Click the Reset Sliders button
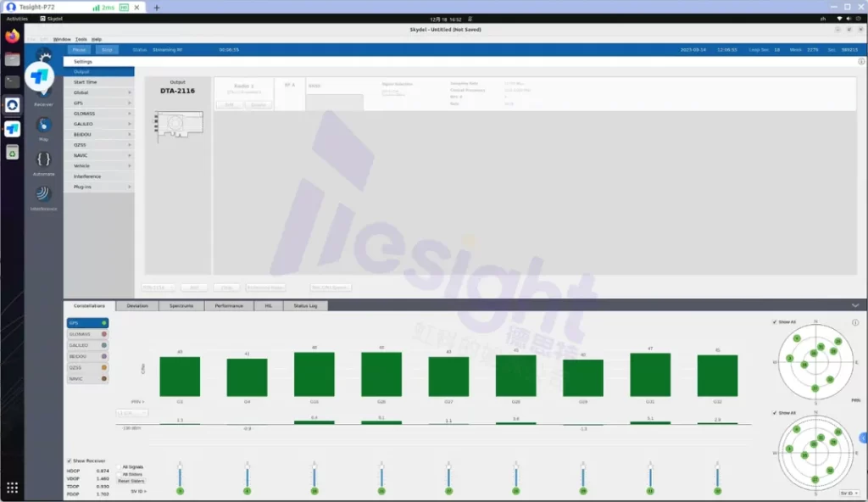Screen dimensions: 868x502 point(131,481)
